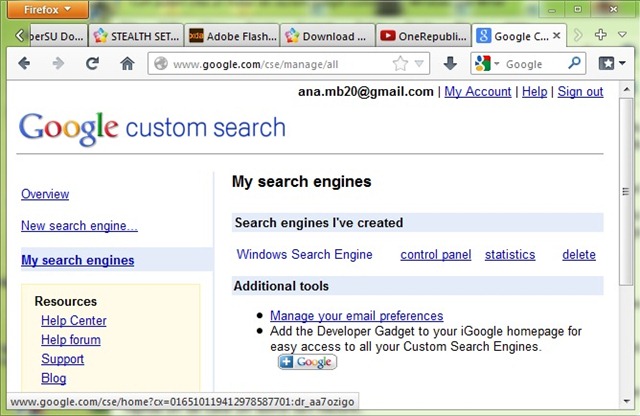Open the orange Firefox menu button
The height and width of the screenshot is (416, 640).
click(x=48, y=9)
